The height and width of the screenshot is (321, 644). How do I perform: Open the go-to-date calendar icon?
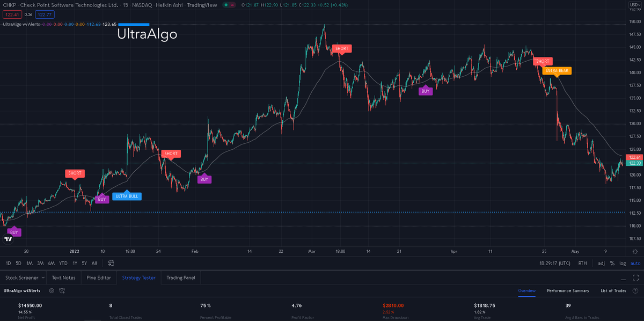point(111,263)
